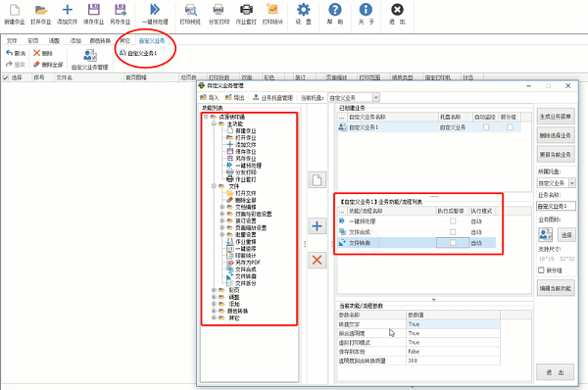Click the 生成业务菜单 button
Image resolution: width=588 pixels, height=390 pixels.
pos(556,117)
